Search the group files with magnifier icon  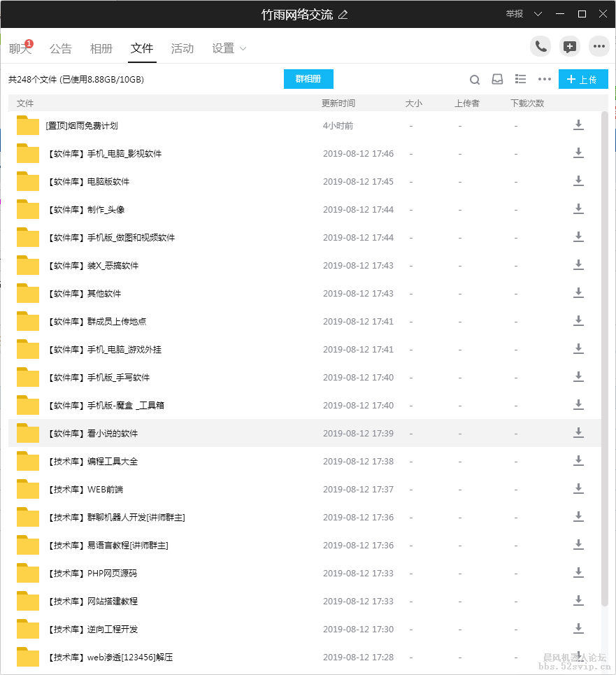pos(475,79)
